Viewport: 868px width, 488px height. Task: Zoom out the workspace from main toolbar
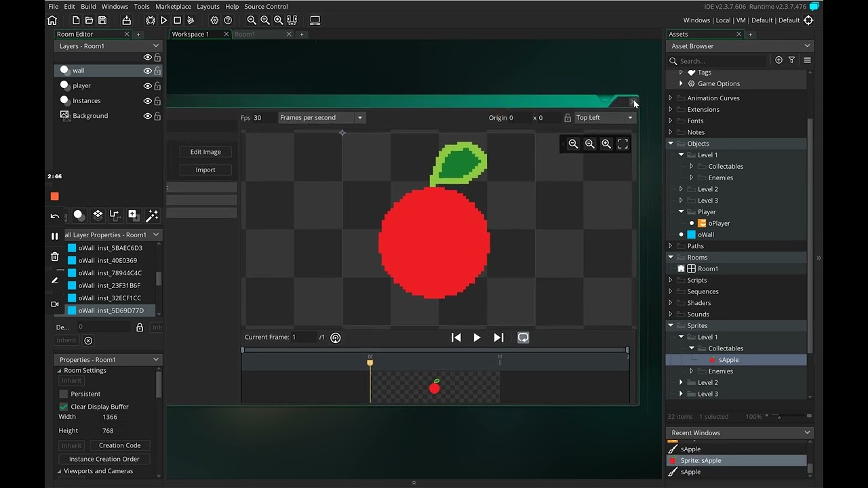click(252, 20)
